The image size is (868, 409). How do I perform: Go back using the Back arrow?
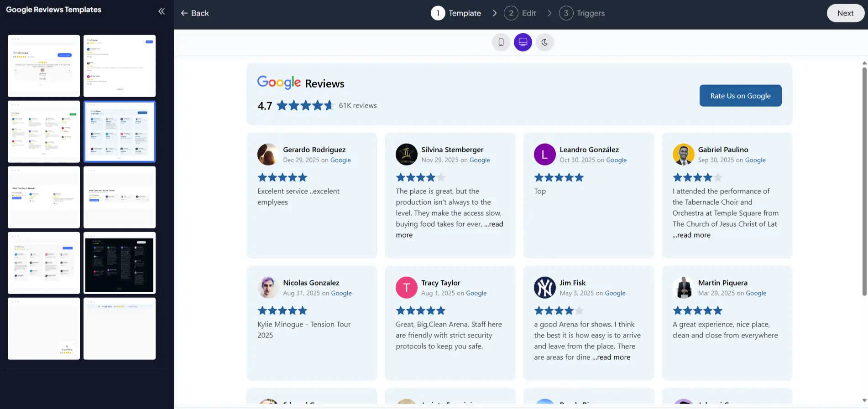coord(195,13)
